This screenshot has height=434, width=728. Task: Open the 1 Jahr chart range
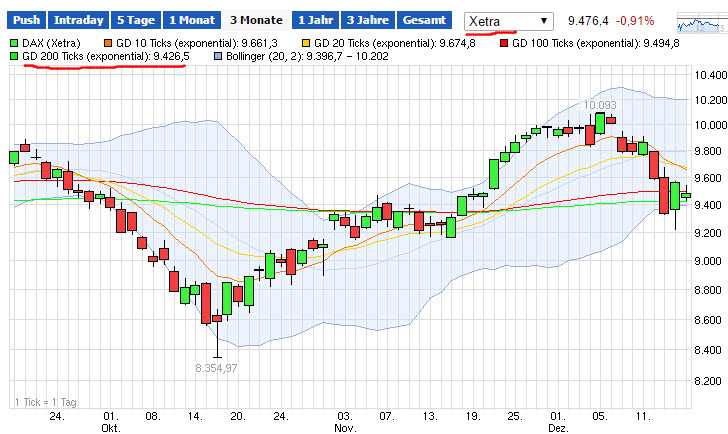point(315,20)
